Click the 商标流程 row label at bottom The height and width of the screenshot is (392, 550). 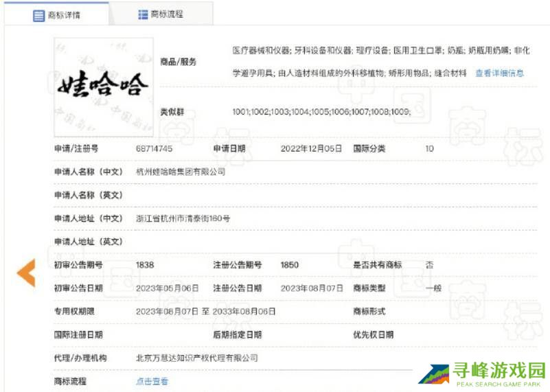[70, 381]
